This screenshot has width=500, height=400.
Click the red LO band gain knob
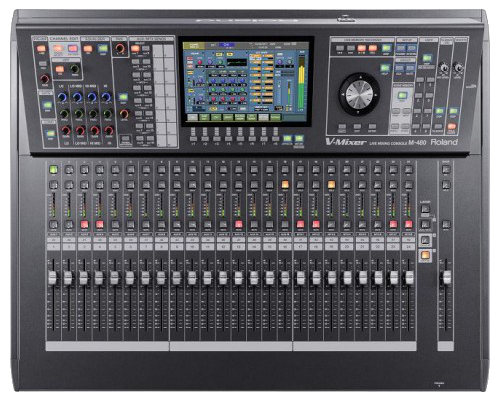coord(66,130)
